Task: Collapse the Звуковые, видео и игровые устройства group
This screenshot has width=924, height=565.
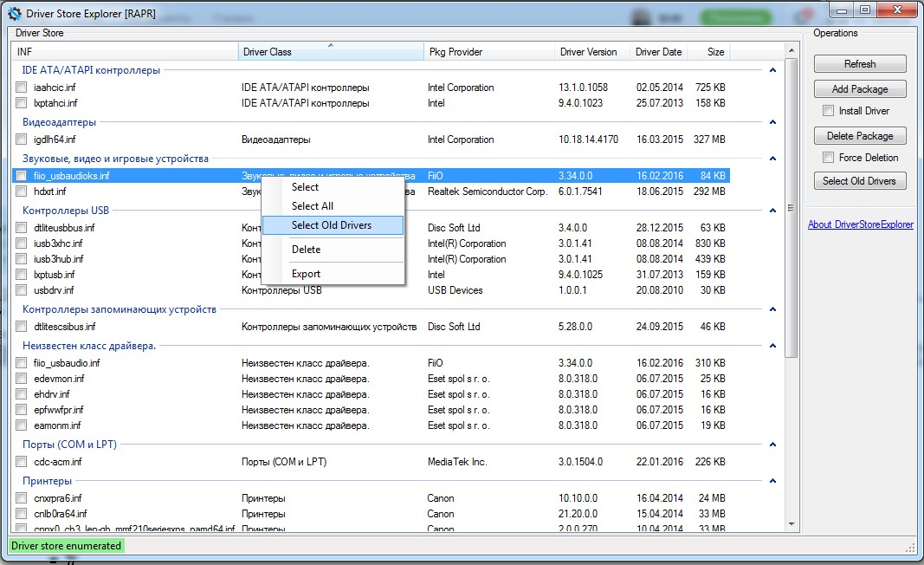Action: point(772,159)
